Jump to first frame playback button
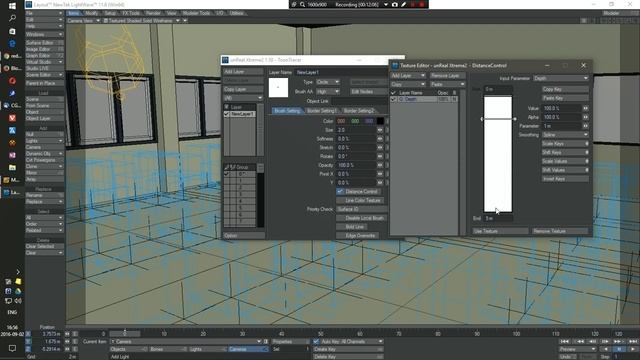This screenshot has width=640, height=360. click(x=565, y=342)
